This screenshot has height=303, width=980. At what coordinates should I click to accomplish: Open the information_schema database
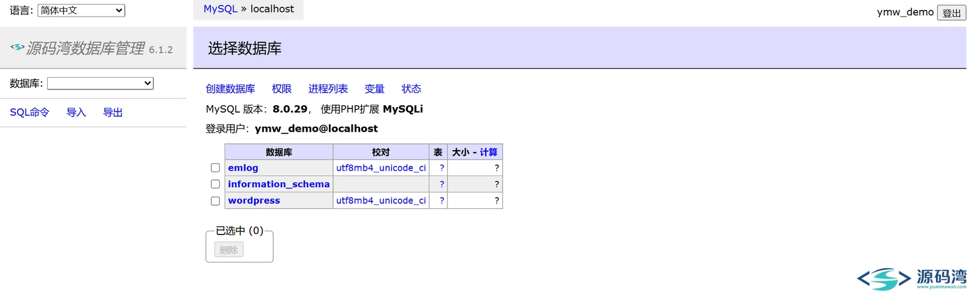pyautogui.click(x=279, y=184)
